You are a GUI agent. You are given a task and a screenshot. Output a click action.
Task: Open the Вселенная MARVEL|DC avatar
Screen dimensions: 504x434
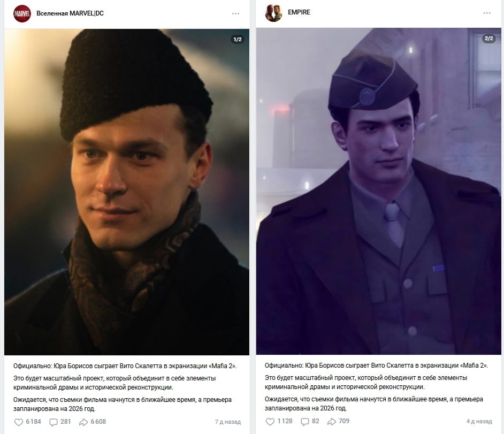(x=22, y=13)
